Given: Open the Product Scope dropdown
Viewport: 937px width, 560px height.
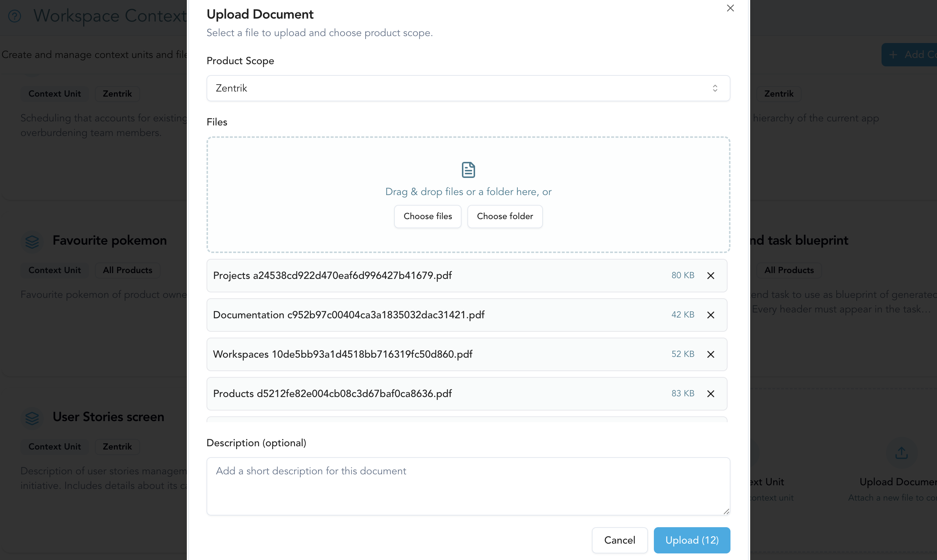Looking at the screenshot, I should [468, 88].
